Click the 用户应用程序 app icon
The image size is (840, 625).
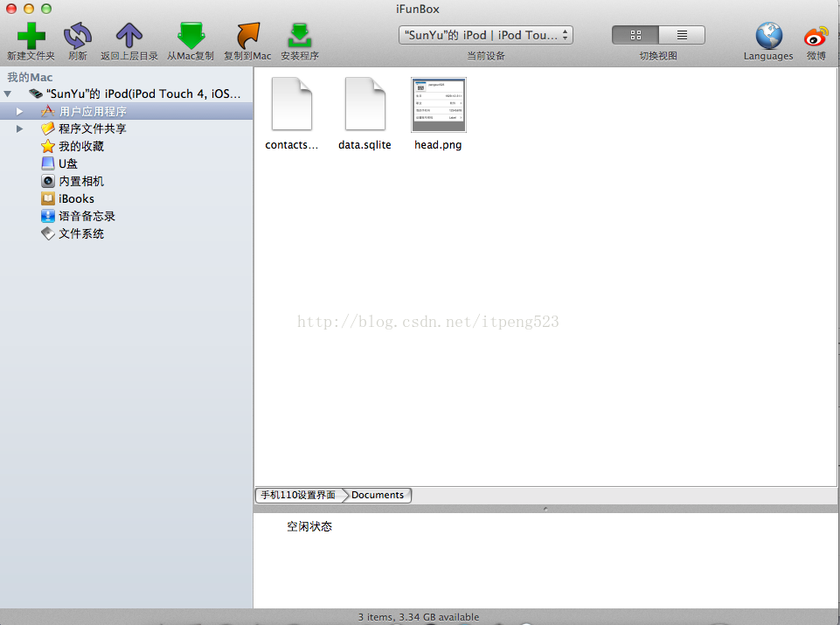[48, 111]
